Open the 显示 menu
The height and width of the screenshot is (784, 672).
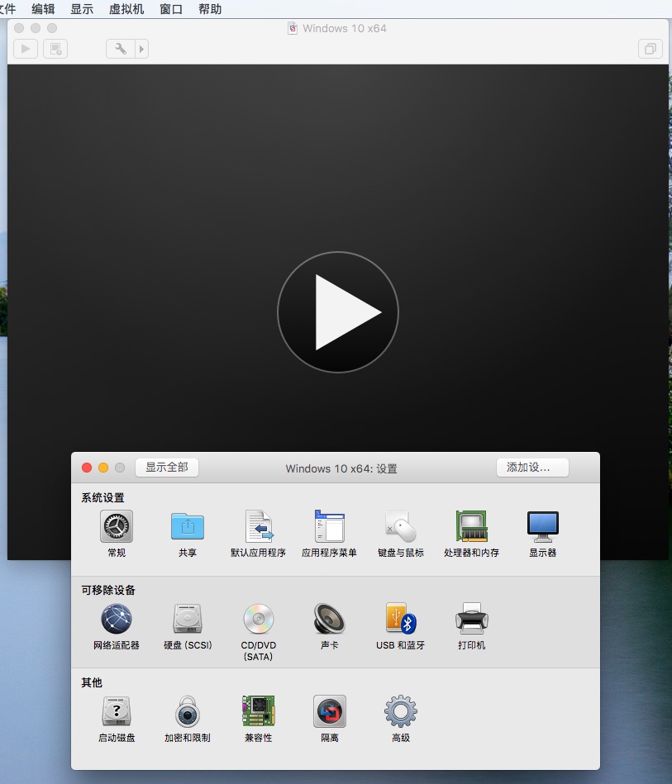click(82, 9)
